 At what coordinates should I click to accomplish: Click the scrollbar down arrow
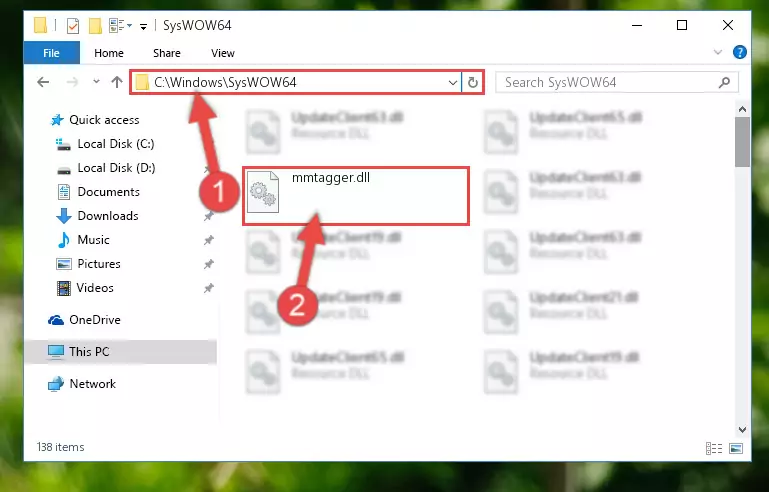pos(743,430)
